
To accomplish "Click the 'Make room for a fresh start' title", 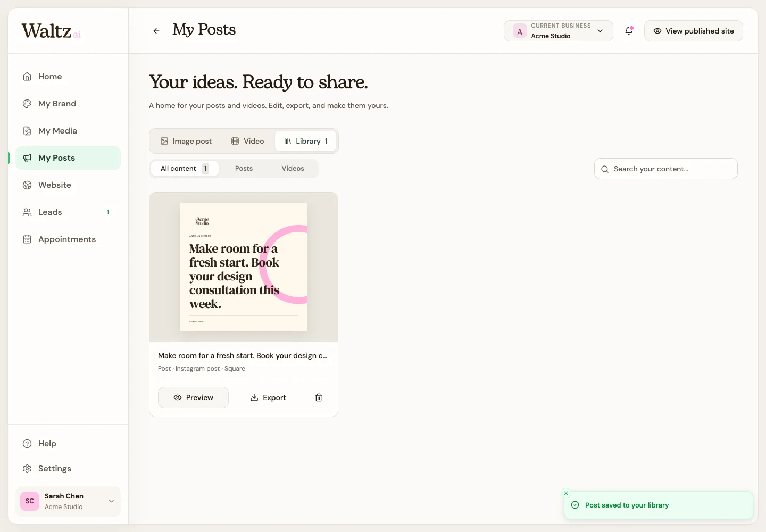I will pyautogui.click(x=243, y=355).
